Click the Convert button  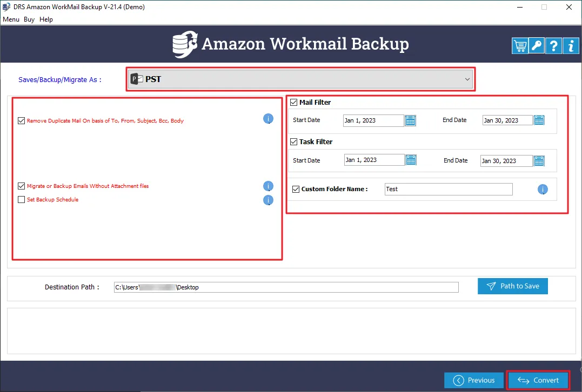click(x=538, y=380)
